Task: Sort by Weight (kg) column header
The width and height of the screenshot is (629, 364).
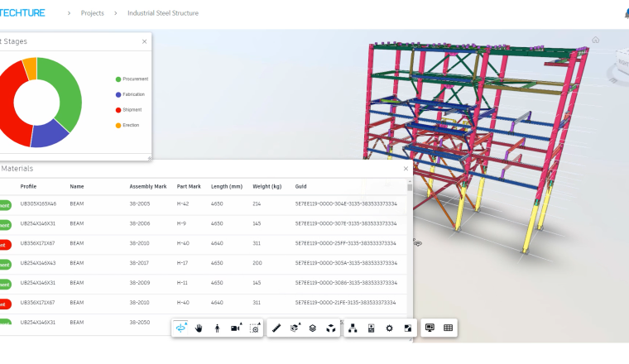Action: (x=266, y=186)
